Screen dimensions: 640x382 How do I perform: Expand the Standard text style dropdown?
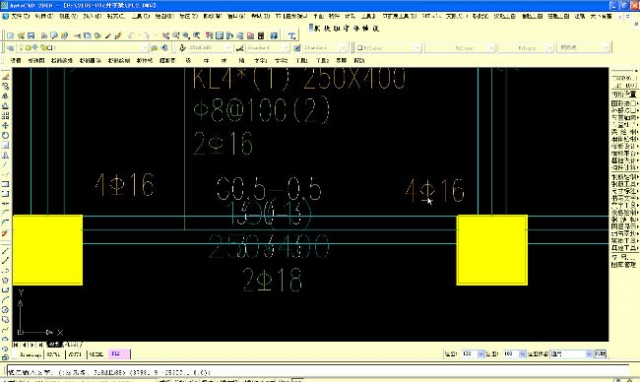point(267,48)
